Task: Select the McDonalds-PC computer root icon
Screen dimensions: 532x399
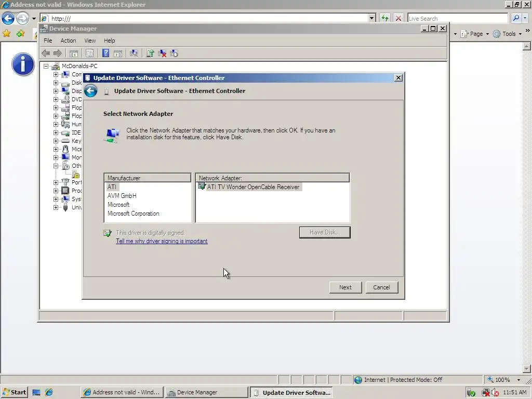Action: click(56, 66)
